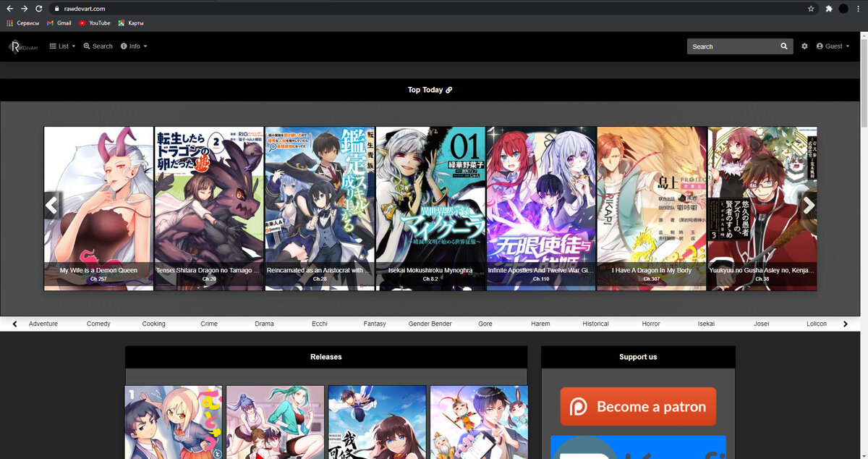The height and width of the screenshot is (459, 868).
Task: Open site settings via the gear icon
Action: pos(804,46)
